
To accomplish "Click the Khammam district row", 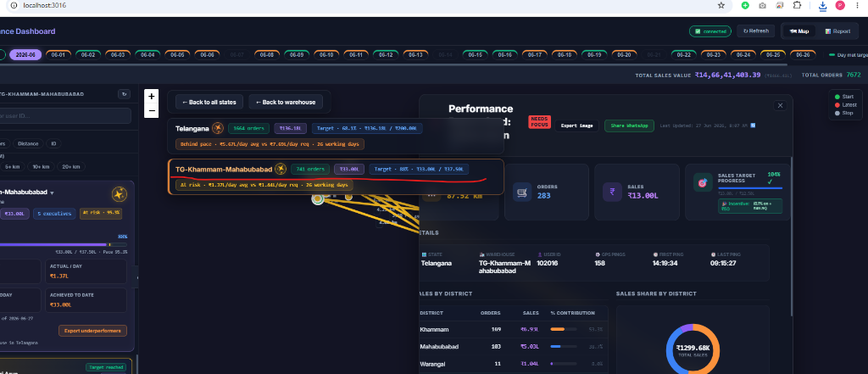I will 514,330.
